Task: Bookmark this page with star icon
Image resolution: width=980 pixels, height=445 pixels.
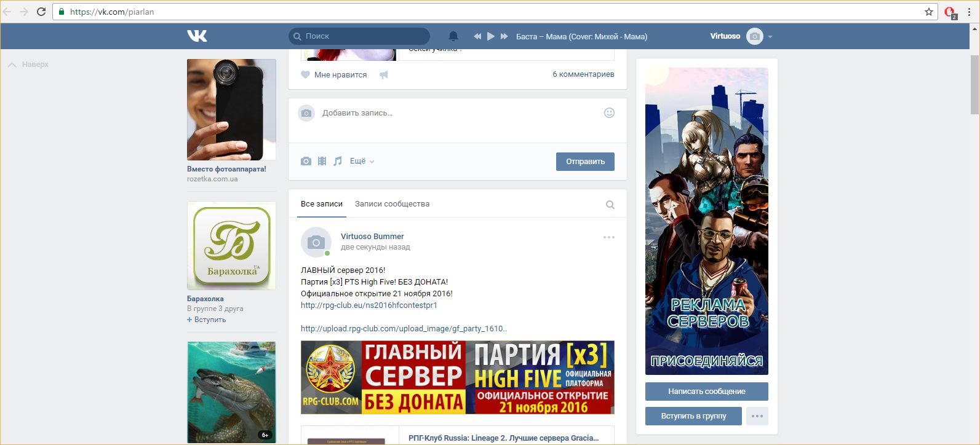Action: (929, 12)
